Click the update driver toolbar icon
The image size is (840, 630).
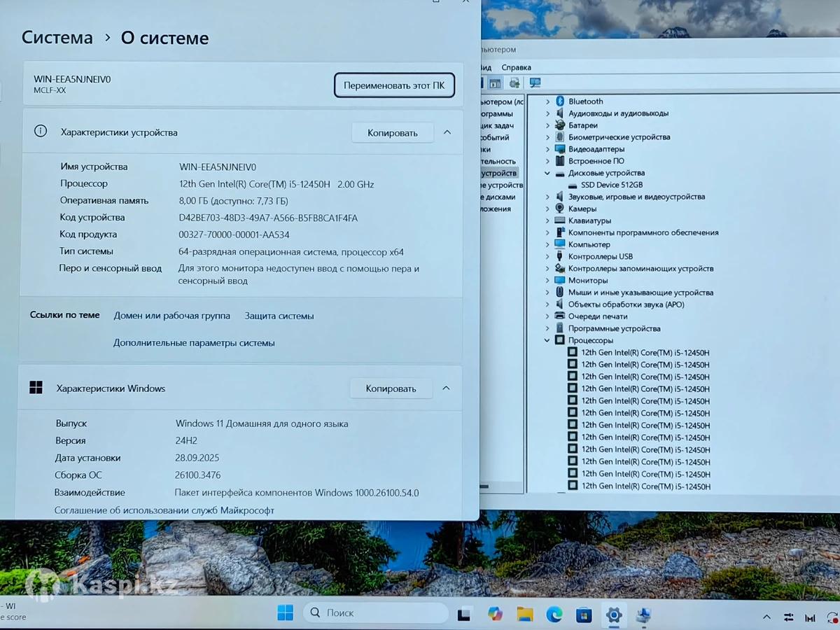point(514,83)
